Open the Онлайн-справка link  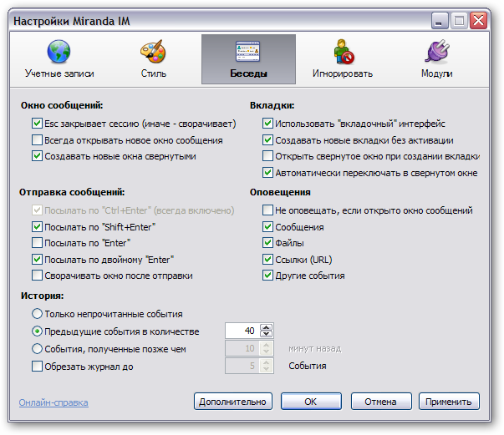(53, 402)
